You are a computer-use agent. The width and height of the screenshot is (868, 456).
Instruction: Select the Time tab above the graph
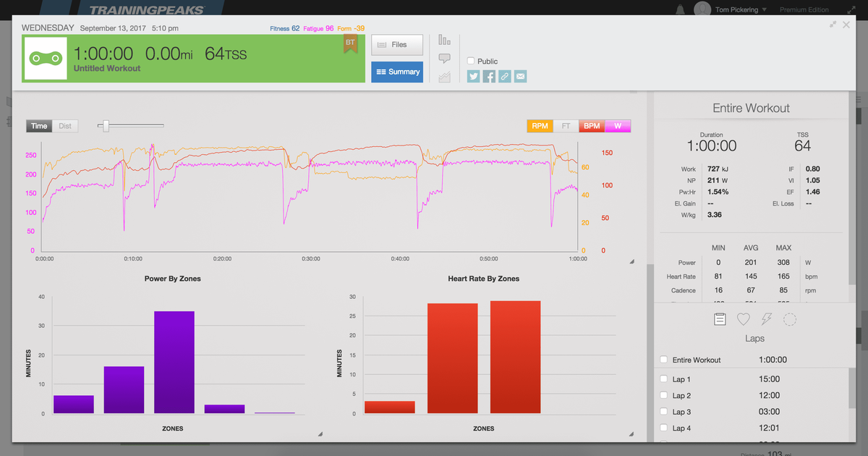(x=39, y=125)
